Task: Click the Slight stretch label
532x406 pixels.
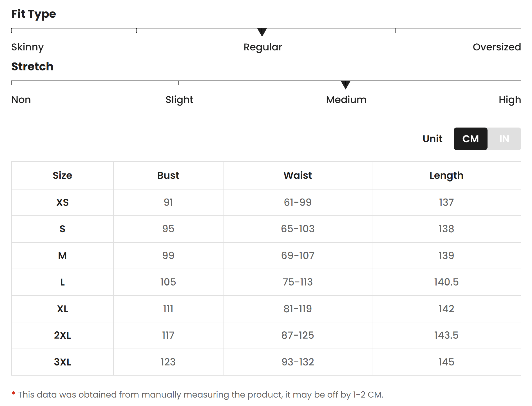Action: (179, 100)
